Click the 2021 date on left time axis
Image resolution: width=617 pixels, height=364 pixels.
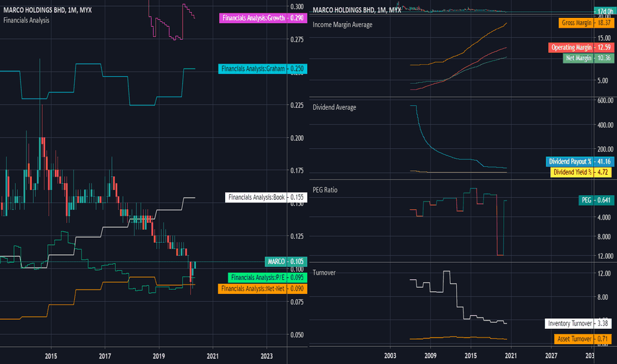coord(213,356)
